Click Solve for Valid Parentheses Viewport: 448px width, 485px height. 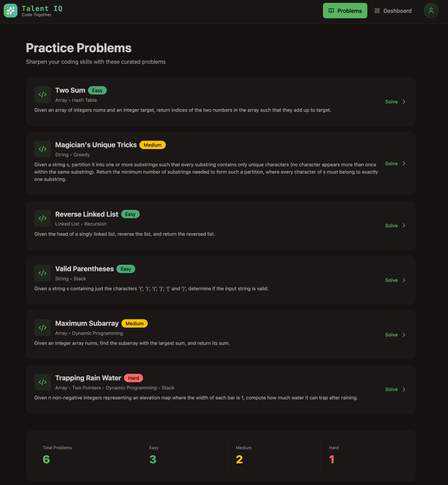(395, 280)
